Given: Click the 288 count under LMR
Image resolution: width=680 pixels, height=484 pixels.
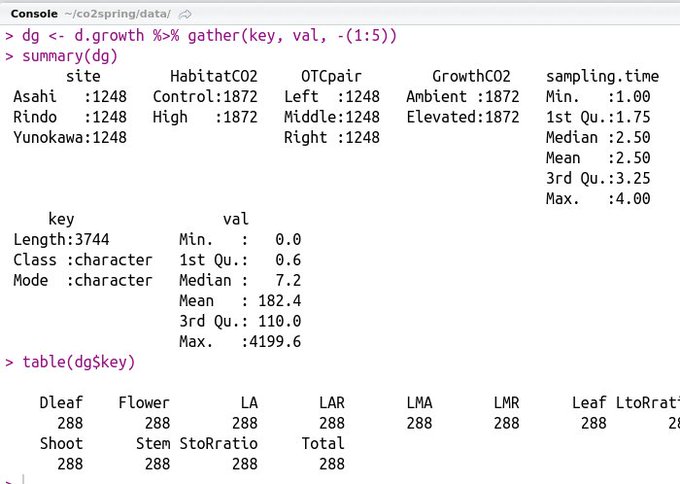Looking at the screenshot, I should click(507, 423).
